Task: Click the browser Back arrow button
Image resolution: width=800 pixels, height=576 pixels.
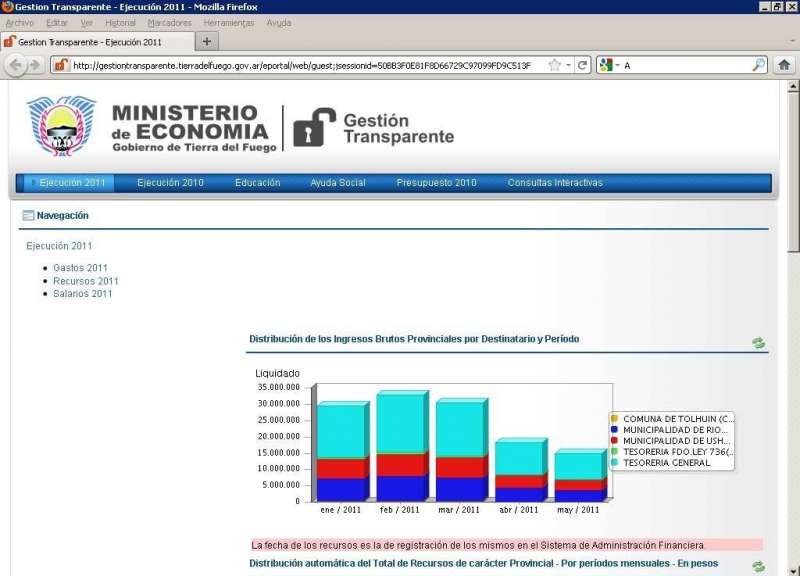Action: [17, 65]
